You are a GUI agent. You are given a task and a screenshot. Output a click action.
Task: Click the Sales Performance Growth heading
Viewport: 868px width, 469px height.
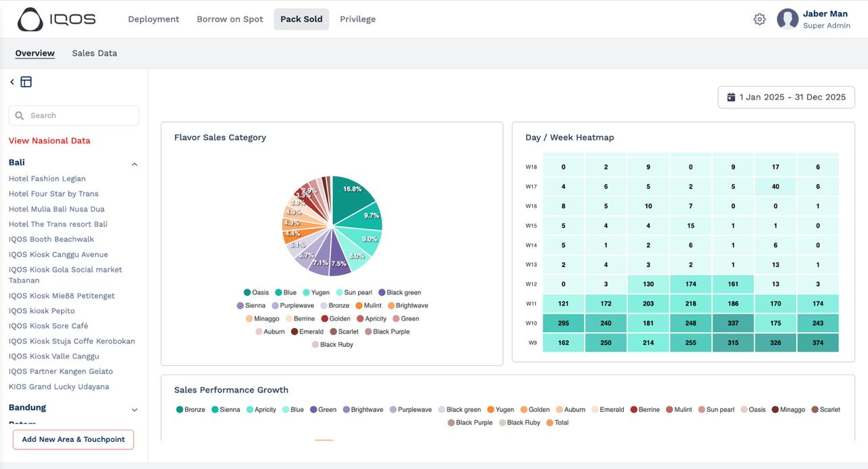(231, 390)
